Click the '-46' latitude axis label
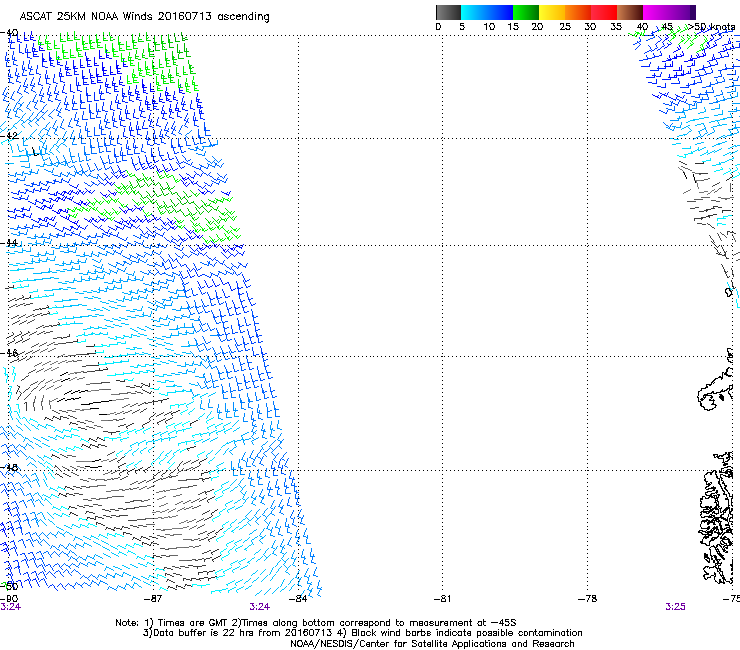Image resolution: width=740 pixels, height=650 pixels. pyautogui.click(x=9, y=353)
